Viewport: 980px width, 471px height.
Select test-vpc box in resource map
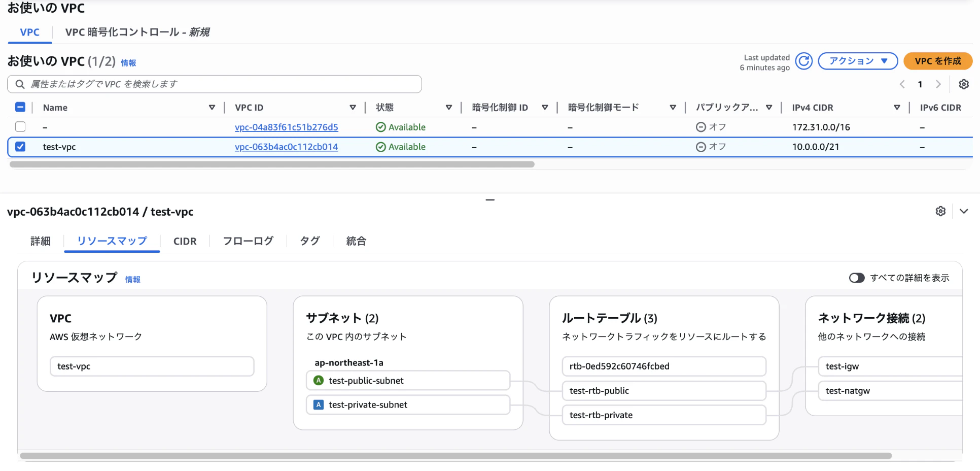[x=152, y=366]
